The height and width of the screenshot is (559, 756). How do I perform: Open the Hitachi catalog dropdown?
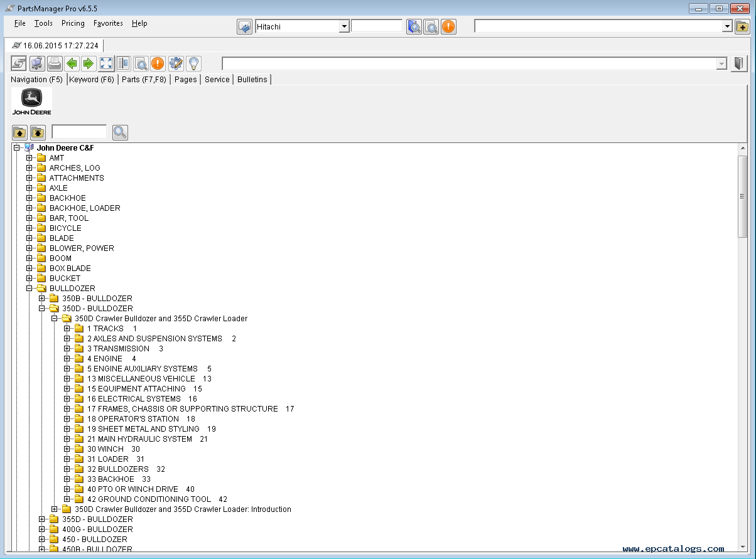pyautogui.click(x=344, y=26)
